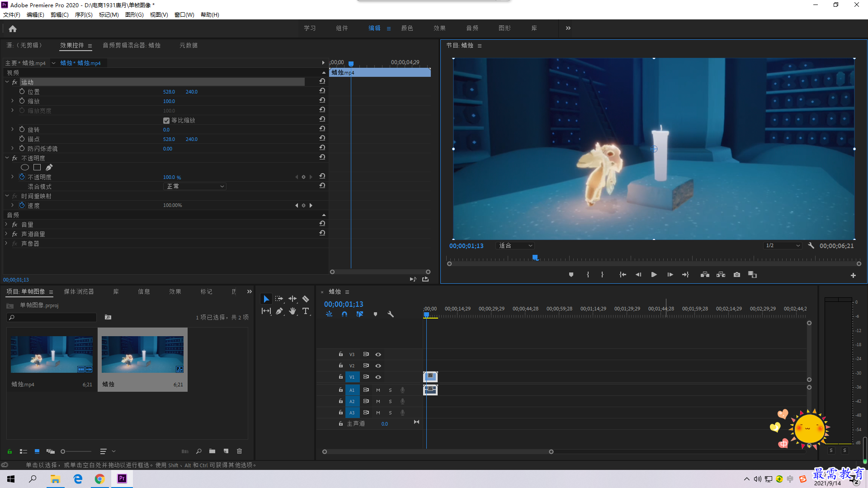The width and height of the screenshot is (868, 488).
Task: Open blend mode dropdown
Action: coord(195,186)
